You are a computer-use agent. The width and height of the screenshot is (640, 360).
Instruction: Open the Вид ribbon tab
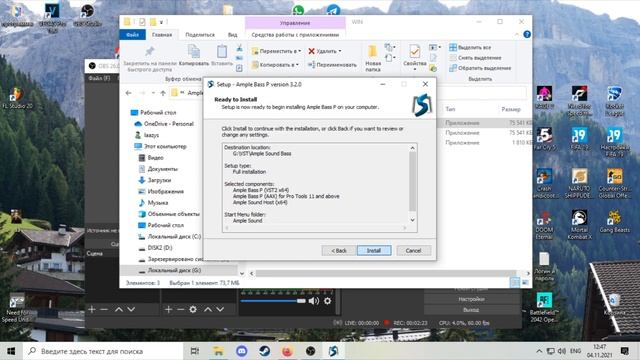pyautogui.click(x=232, y=35)
